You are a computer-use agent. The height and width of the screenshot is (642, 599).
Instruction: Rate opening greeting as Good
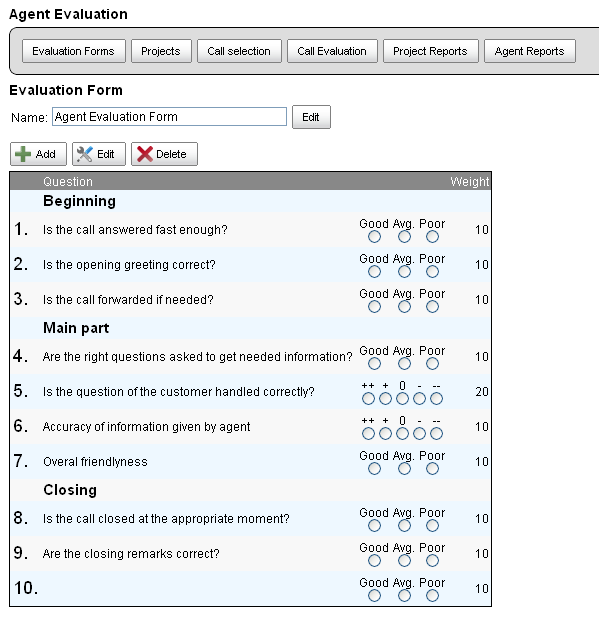coord(374,271)
